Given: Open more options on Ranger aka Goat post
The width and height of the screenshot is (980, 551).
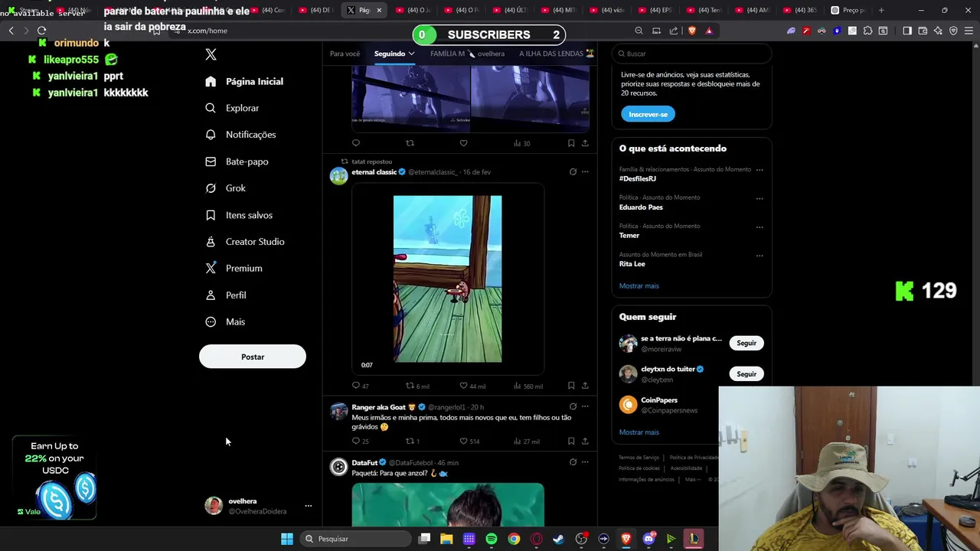Looking at the screenshot, I should [585, 407].
